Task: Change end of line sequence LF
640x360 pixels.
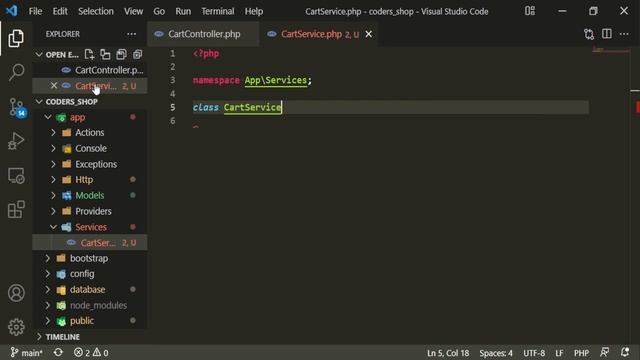Action: (x=559, y=353)
